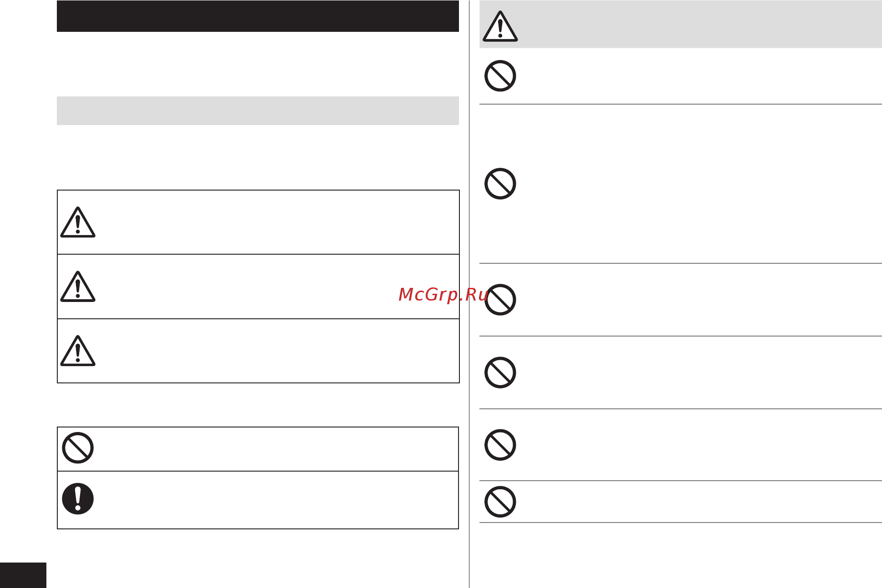Viewport: 882px width, 588px height.
Task: Click the prohibition symbol in the left-column two-row table
Action: pyautogui.click(x=78, y=448)
